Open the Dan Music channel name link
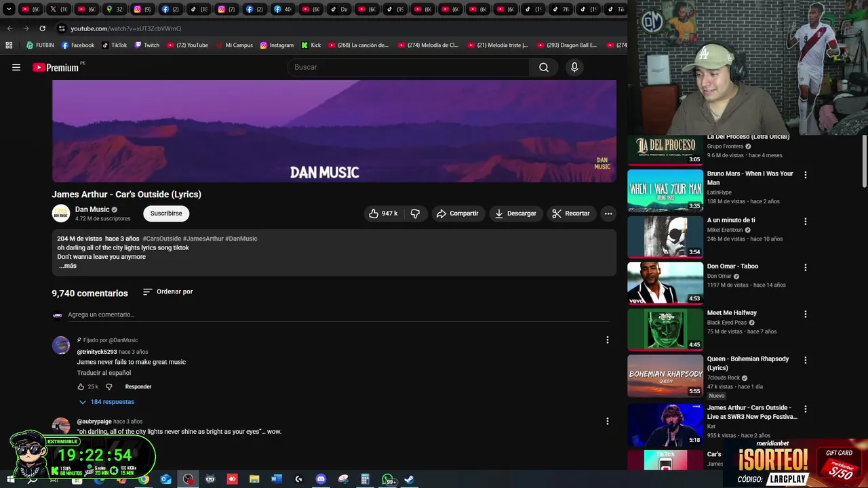868x488 pixels. [92, 210]
